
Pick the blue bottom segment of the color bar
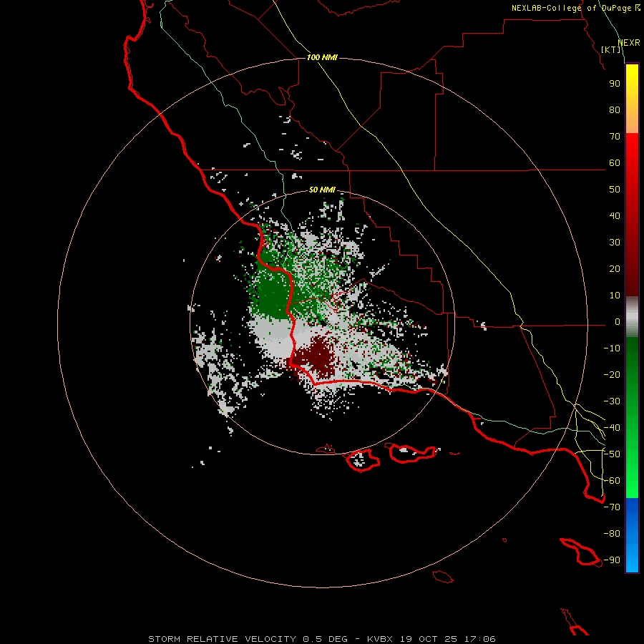pyautogui.click(x=632, y=535)
